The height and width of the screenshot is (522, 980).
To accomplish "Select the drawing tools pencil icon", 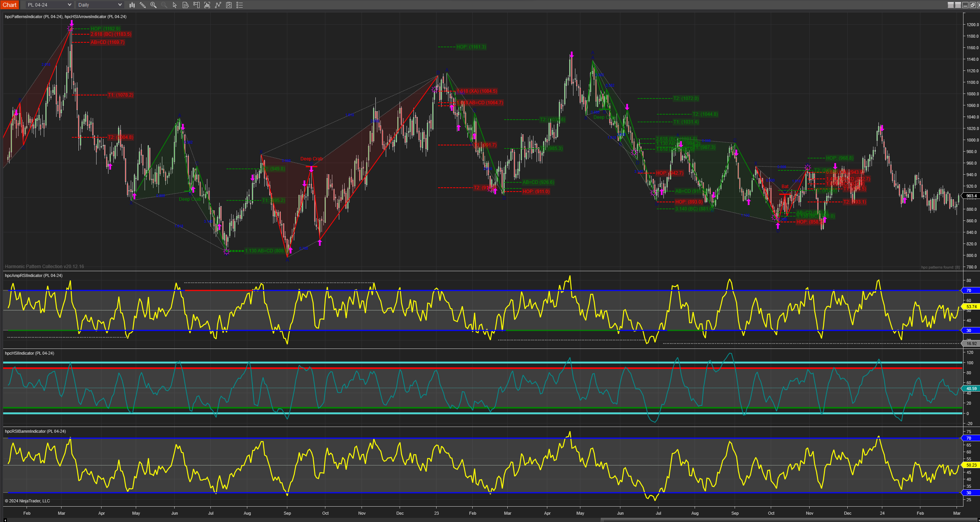I will tap(143, 5).
